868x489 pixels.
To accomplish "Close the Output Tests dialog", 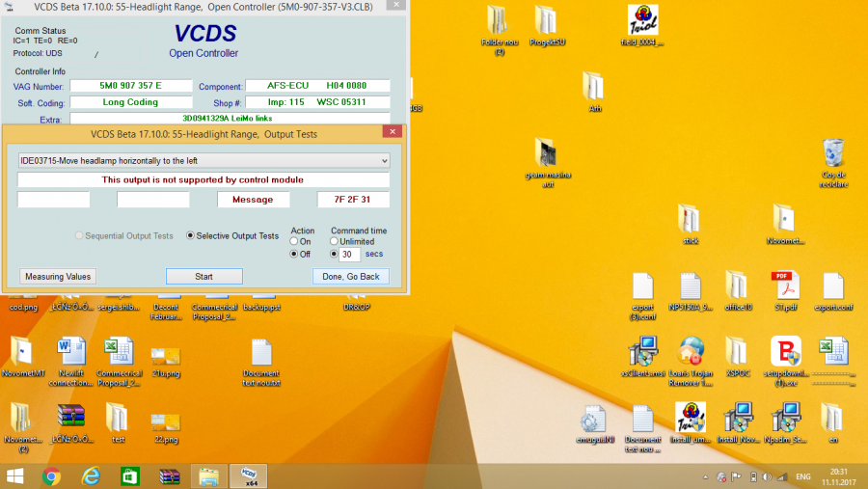I will (x=392, y=133).
